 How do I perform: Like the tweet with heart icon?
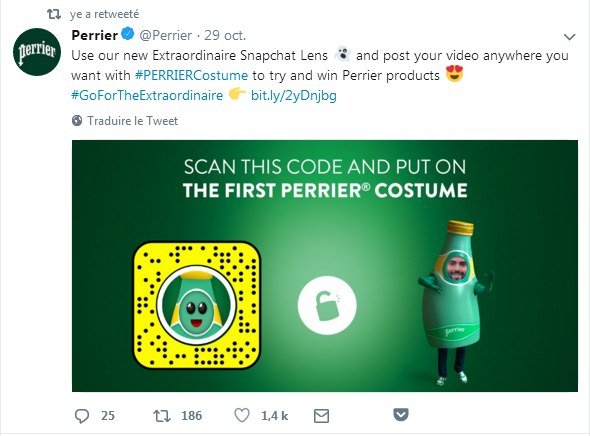[x=242, y=415]
